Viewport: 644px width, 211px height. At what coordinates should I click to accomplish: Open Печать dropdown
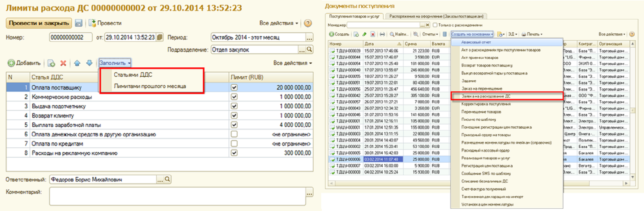pos(532,34)
